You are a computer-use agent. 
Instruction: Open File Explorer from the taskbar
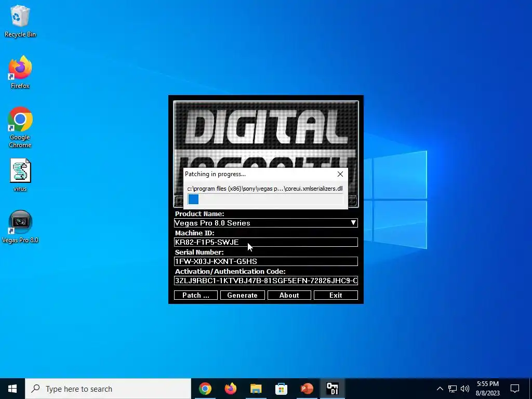pyautogui.click(x=256, y=389)
